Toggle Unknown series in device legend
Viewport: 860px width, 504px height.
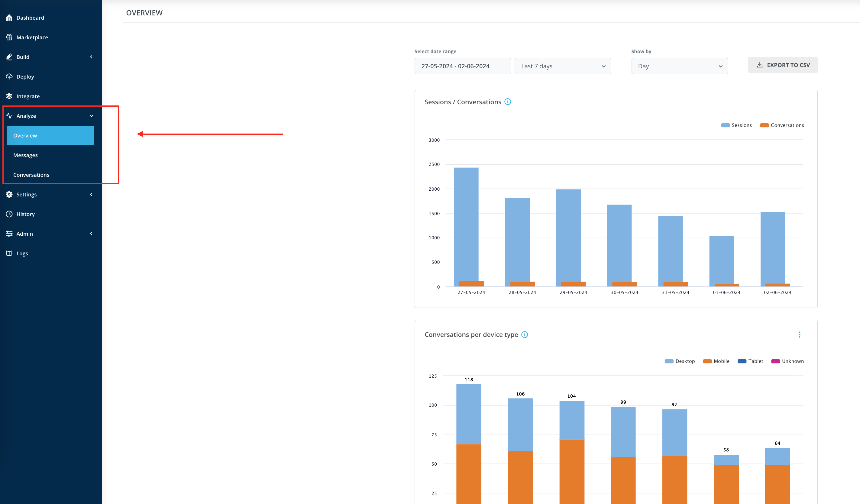pyautogui.click(x=787, y=361)
